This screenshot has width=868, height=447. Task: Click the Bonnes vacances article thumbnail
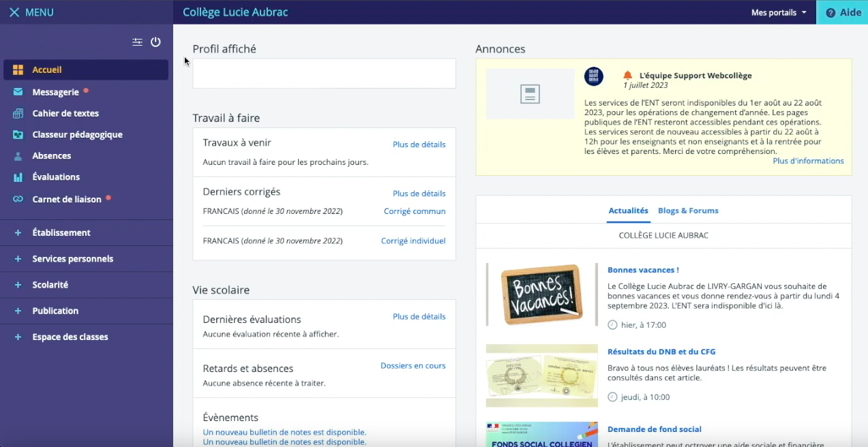(x=541, y=294)
